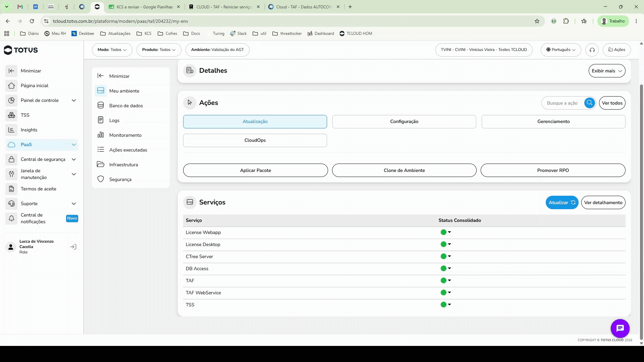Expand the Janela de manutenção chevron
Image resolution: width=644 pixels, height=362 pixels.
pyautogui.click(x=74, y=174)
